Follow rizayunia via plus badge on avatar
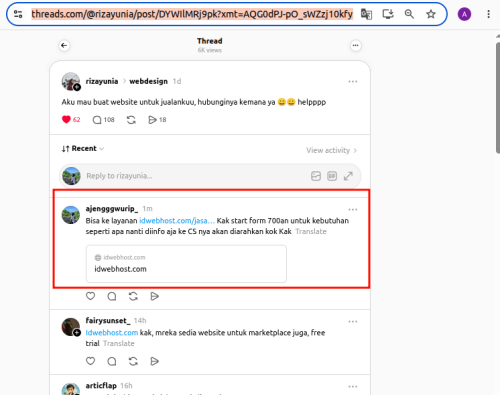The width and height of the screenshot is (500, 395). [77, 87]
